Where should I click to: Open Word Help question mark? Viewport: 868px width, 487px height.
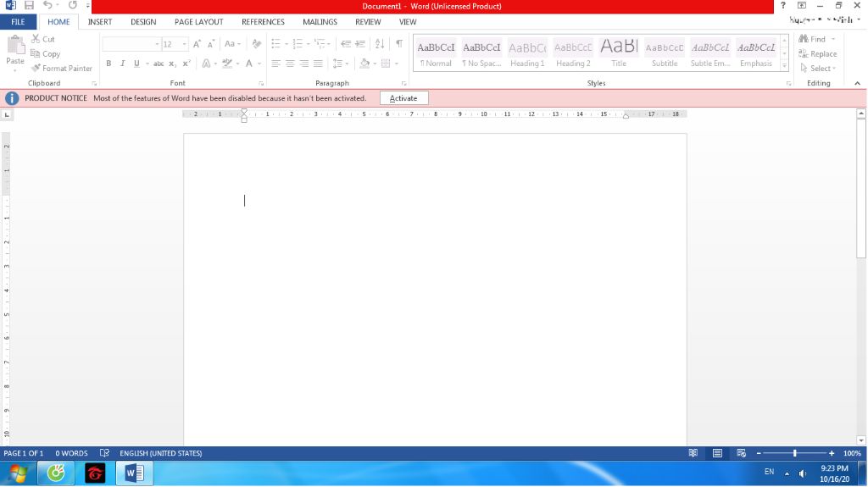(782, 6)
